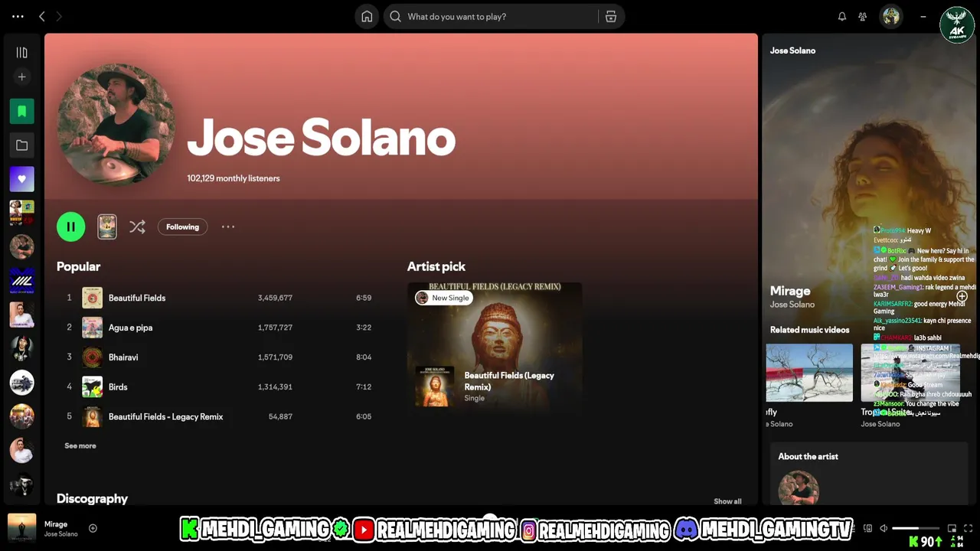This screenshot has height=551, width=980.
Task: Go to the Spotify Home screen
Action: point(367,17)
